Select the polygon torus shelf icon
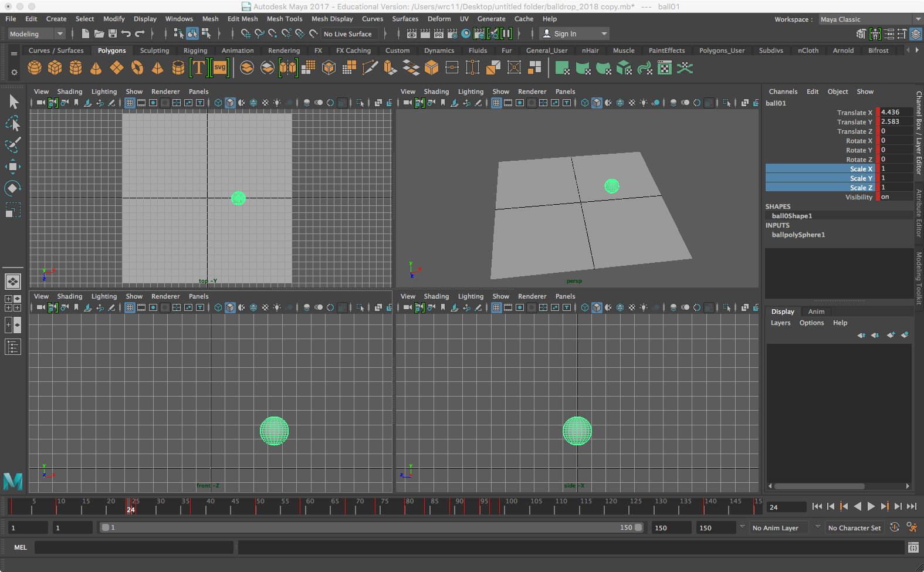 pos(137,68)
